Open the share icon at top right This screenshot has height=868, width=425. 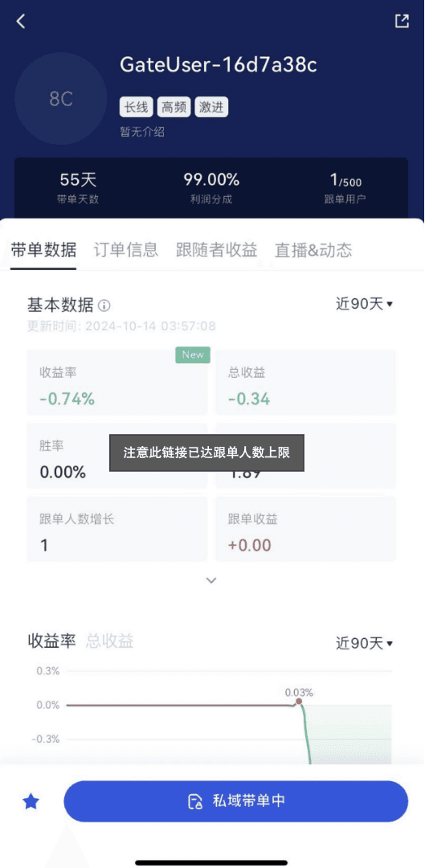(402, 21)
